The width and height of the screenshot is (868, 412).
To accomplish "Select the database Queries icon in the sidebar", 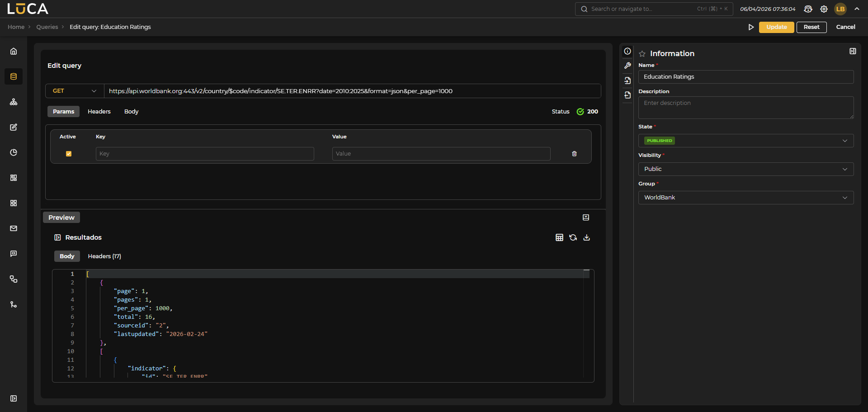I will pyautogui.click(x=13, y=76).
